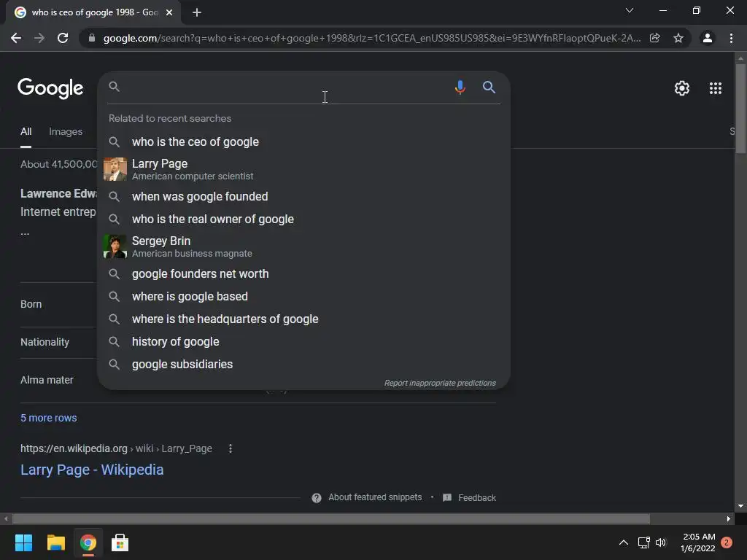Screen dimensions: 747x560
Task: Switch to Images search tab
Action: click(x=66, y=132)
